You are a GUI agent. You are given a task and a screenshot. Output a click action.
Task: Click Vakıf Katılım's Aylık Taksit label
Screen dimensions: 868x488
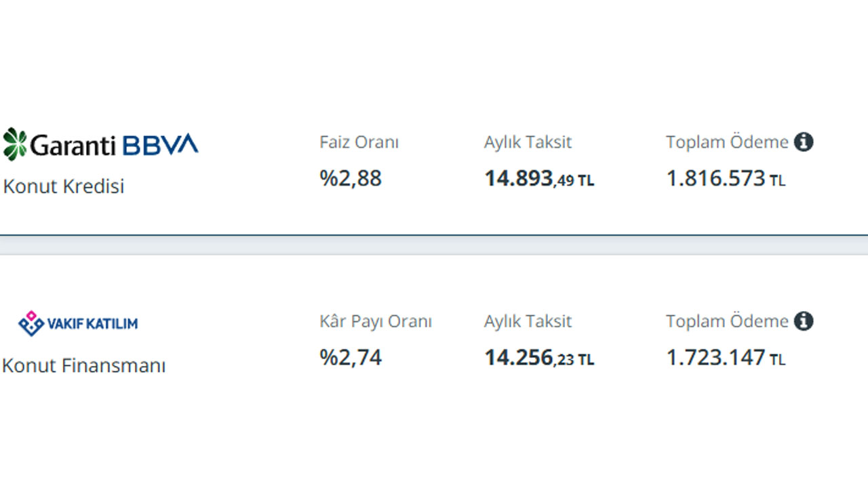coord(528,321)
